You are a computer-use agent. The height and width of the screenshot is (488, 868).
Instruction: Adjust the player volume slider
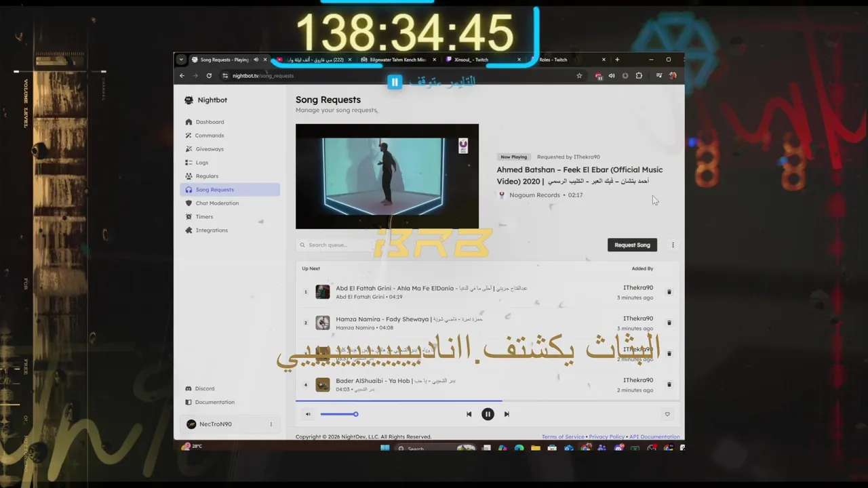click(339, 414)
